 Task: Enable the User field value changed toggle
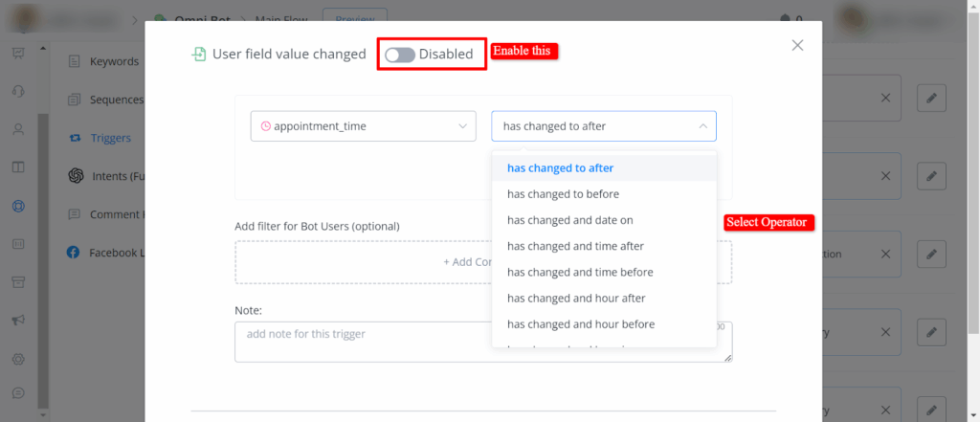400,55
